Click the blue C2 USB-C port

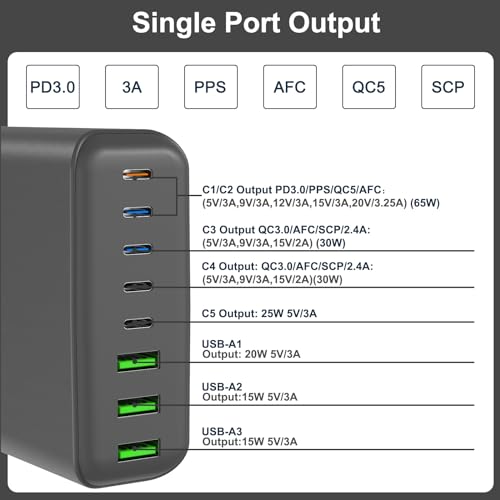(137, 212)
